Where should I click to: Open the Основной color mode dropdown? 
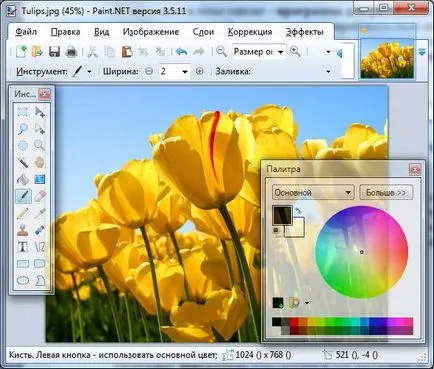313,192
